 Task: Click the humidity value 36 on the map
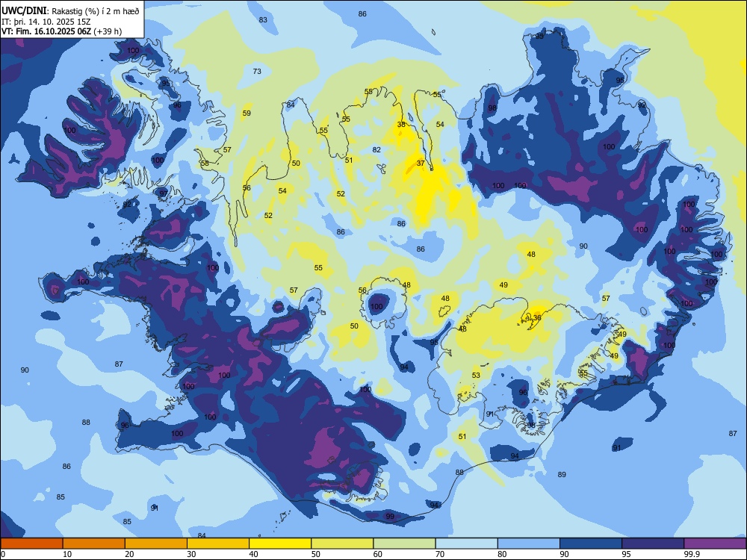click(x=537, y=317)
